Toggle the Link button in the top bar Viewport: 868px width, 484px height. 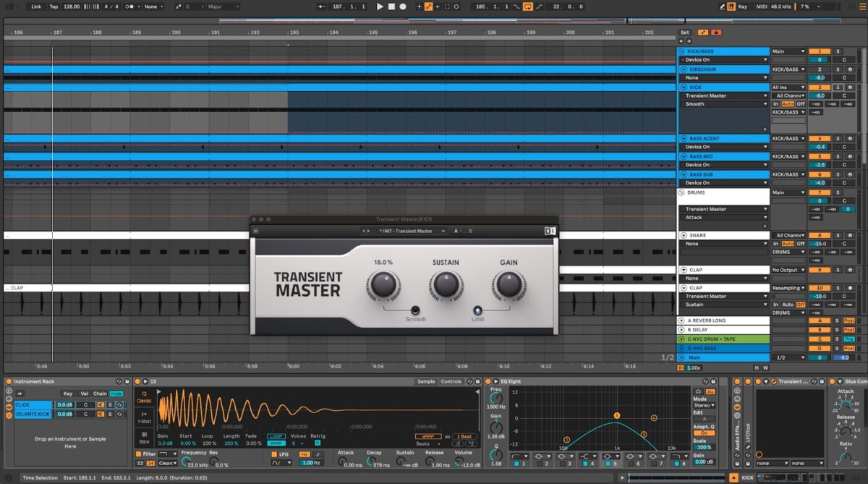pyautogui.click(x=36, y=7)
